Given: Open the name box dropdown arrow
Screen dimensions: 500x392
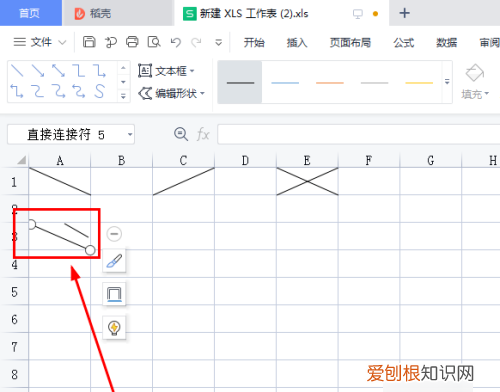Looking at the screenshot, I should [130, 135].
